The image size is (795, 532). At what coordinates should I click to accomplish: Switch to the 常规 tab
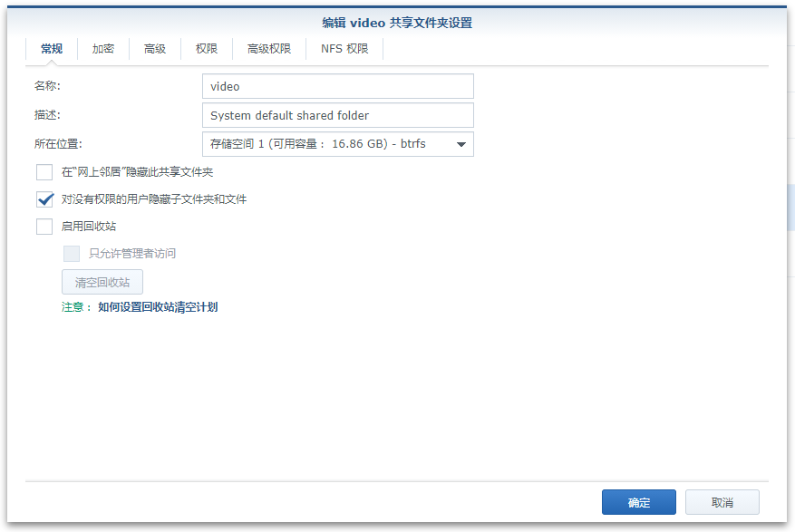pyautogui.click(x=52, y=49)
